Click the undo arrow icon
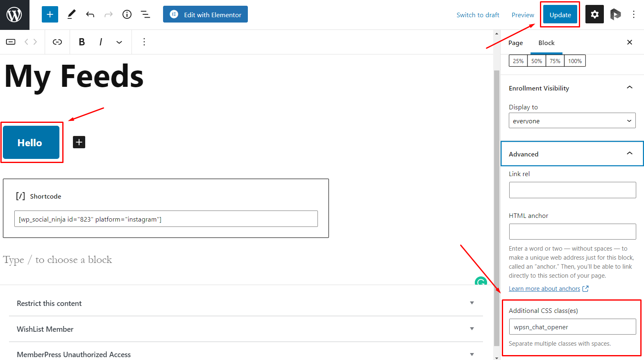644x360 pixels. (x=90, y=15)
